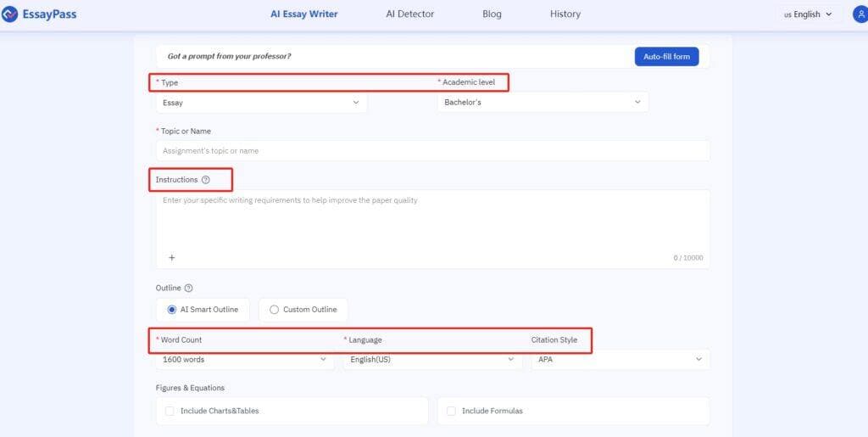Open Word Count dropdown showing 1600 words
Screen dimensions: 868x437
(x=245, y=360)
